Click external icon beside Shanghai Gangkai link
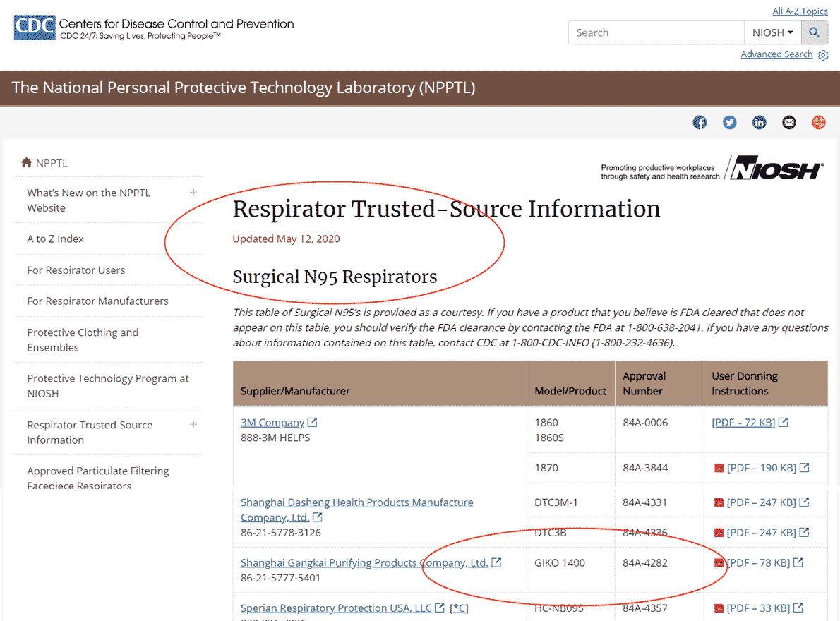Image resolution: width=840 pixels, height=621 pixels. 496,562
